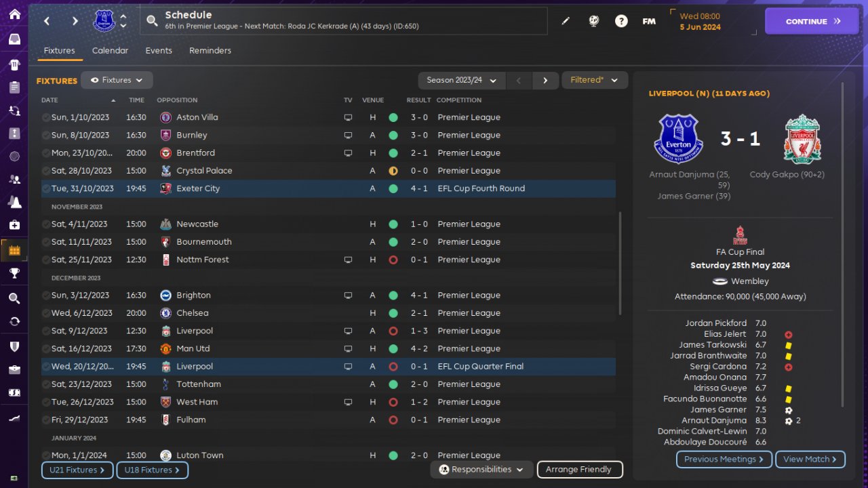
Task: Click the Aston Villa club badge
Action: click(165, 117)
